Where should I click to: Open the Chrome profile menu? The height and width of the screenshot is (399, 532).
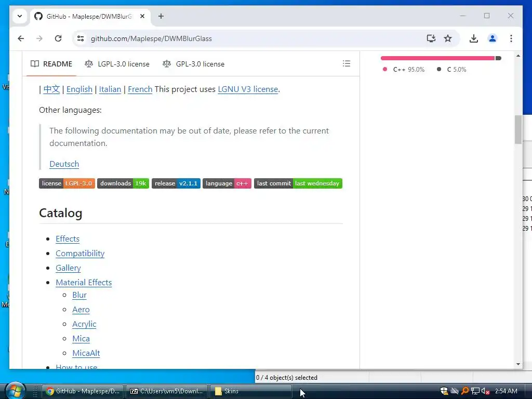493,38
